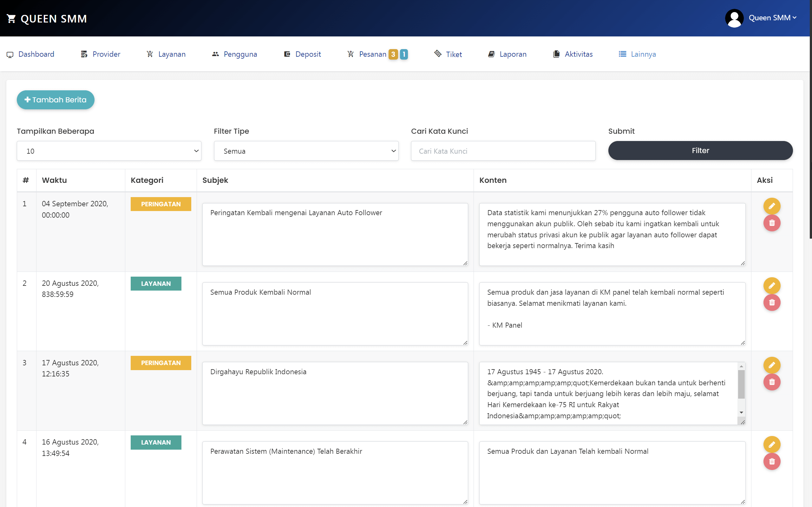Click the Cari Kata Kunci input field

point(503,151)
